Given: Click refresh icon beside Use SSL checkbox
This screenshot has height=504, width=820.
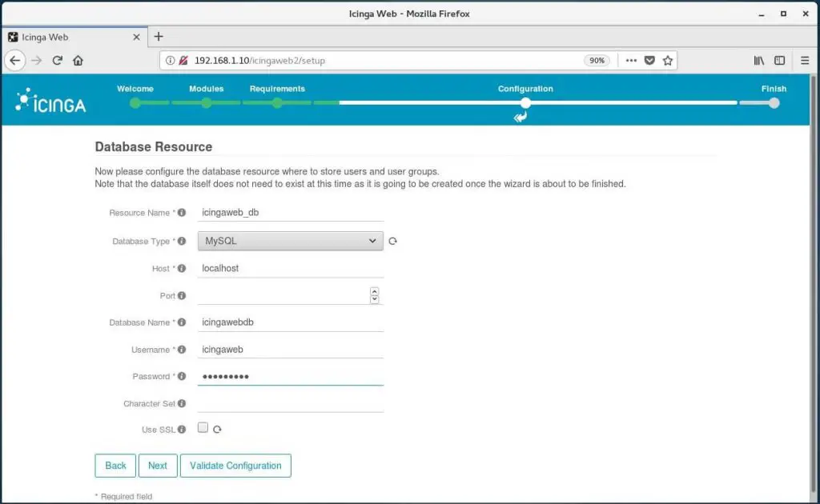Looking at the screenshot, I should coord(217,430).
